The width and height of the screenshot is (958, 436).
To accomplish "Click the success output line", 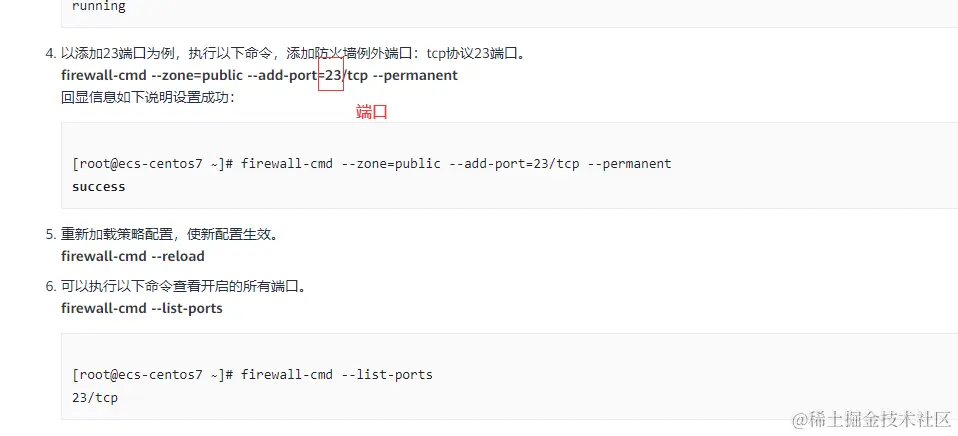I will coord(98,187).
